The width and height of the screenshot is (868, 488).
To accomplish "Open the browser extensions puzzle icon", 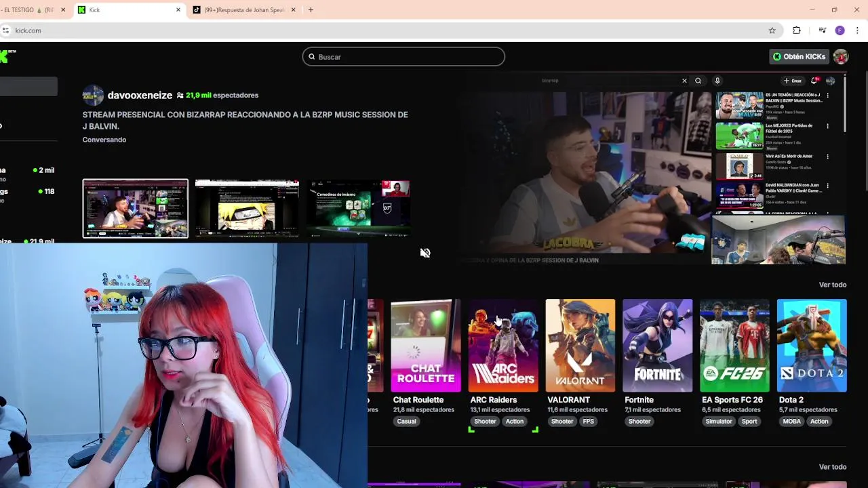I will [x=797, y=30].
